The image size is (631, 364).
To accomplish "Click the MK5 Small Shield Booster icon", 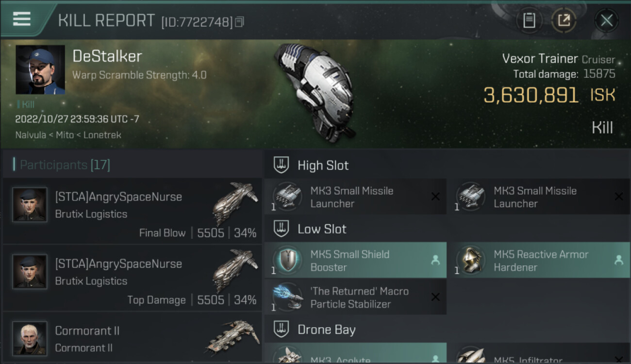I will coord(287,260).
